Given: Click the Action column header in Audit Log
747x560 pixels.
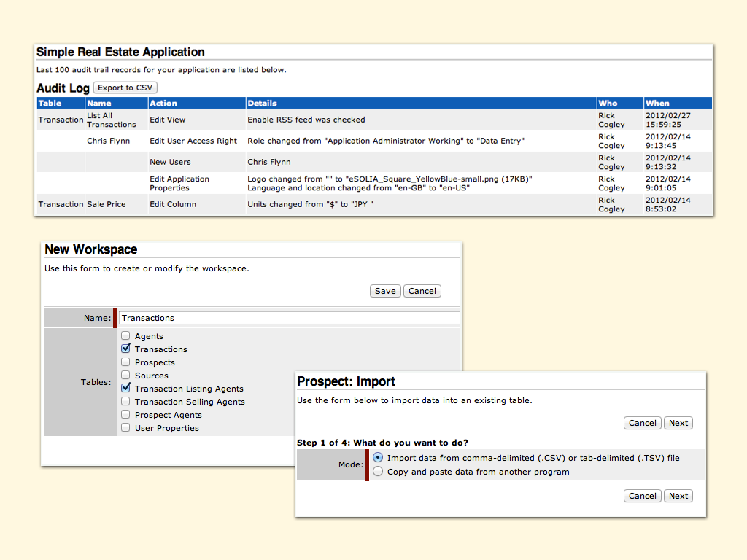Looking at the screenshot, I should click(163, 104).
